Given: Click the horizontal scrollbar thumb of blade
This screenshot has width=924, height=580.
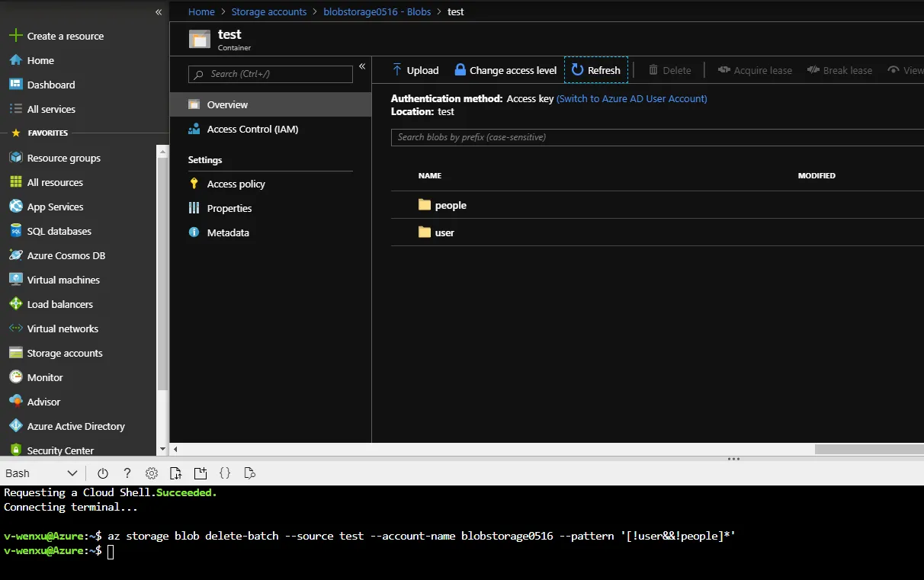Looking at the screenshot, I should click(869, 449).
